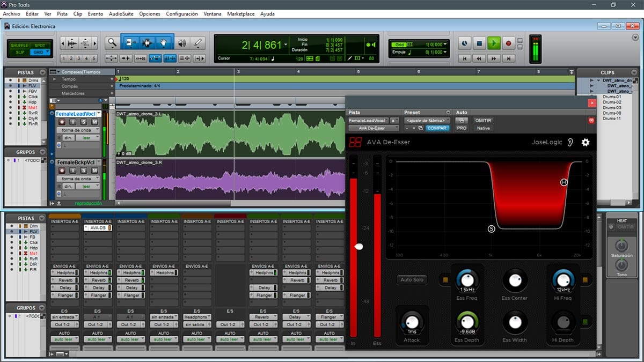The height and width of the screenshot is (362, 644).
Task: Click the Record transport button
Action: 508,43
